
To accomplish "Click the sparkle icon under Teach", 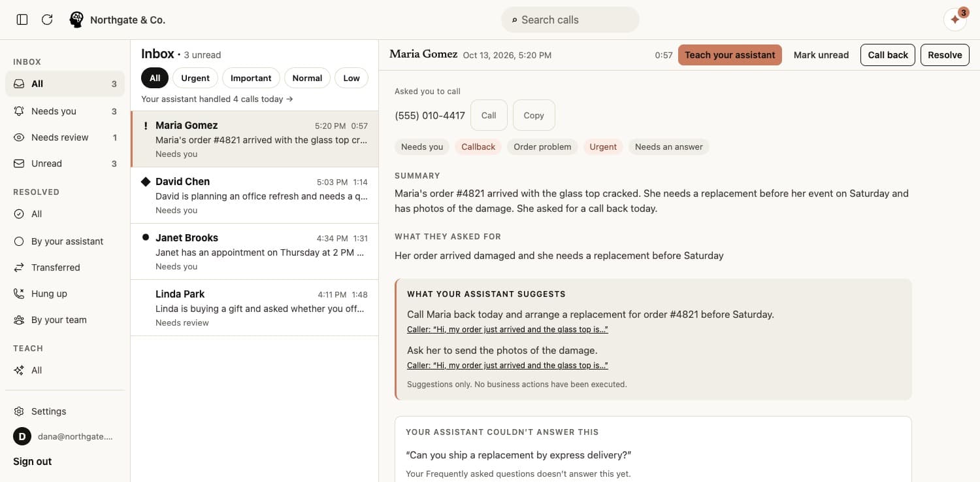I will (19, 370).
